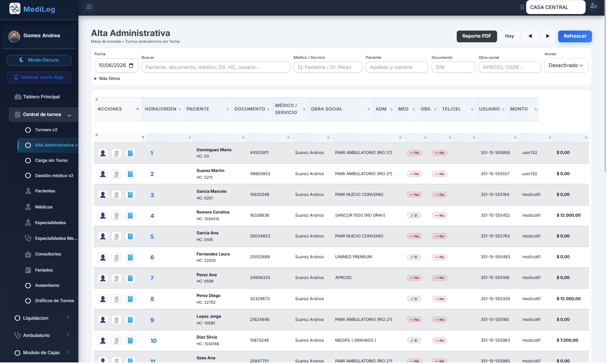Toggle ADM 'No' badge for Dominguez Maria
The image size is (608, 364).
pyautogui.click(x=414, y=153)
